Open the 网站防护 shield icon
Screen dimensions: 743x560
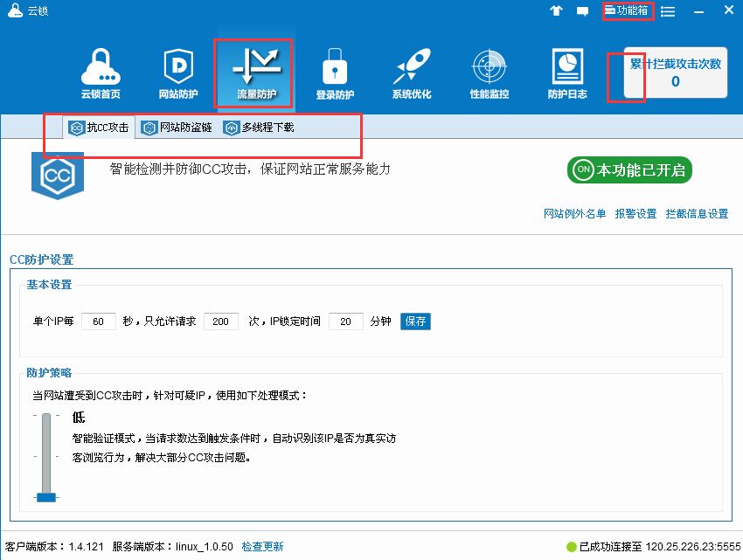(177, 73)
